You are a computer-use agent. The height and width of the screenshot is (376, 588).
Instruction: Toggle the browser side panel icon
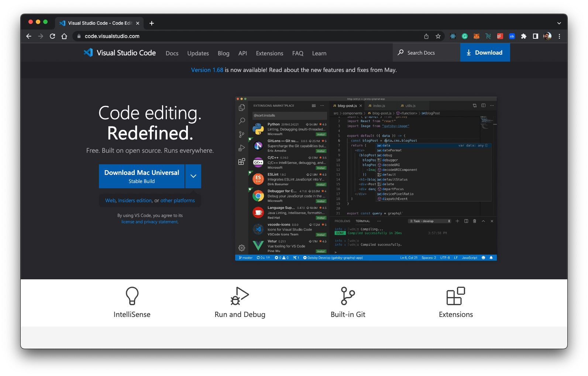pyautogui.click(x=535, y=36)
